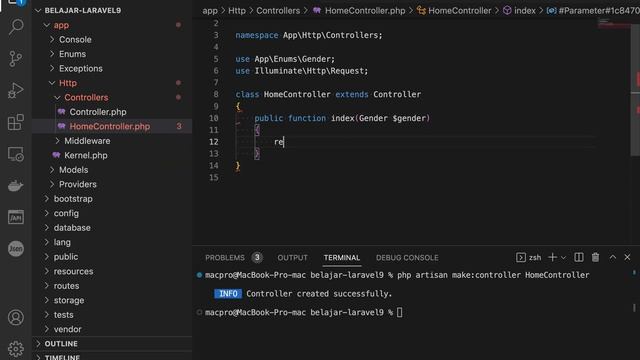Split the terminal panel
Image resolution: width=640 pixels, height=360 pixels.
[579, 258]
